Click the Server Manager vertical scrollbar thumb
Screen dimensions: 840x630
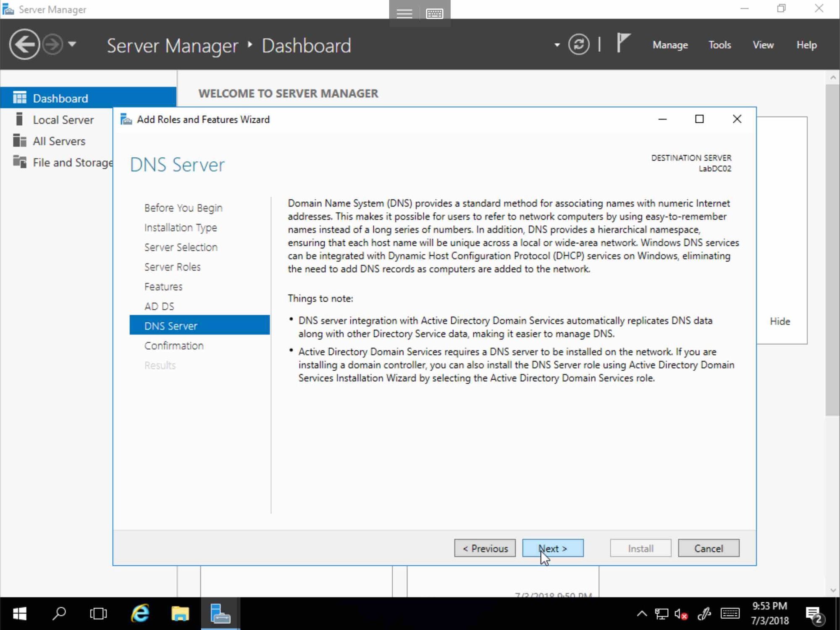833,250
